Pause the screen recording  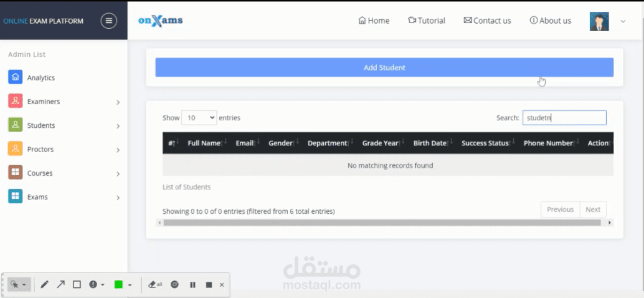pos(192,285)
